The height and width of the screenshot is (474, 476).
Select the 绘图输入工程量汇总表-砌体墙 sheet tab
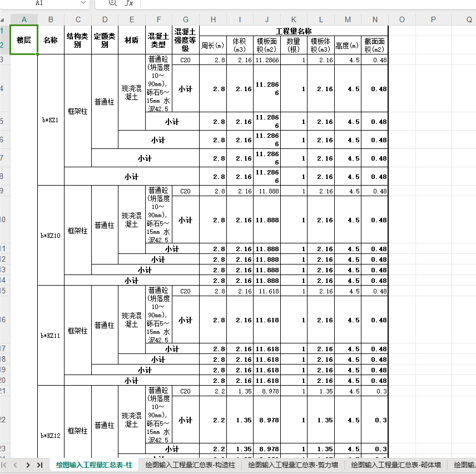pyautogui.click(x=396, y=465)
